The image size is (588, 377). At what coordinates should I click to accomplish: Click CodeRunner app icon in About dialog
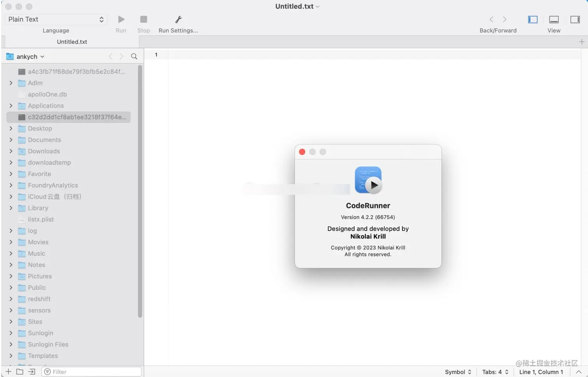(368, 180)
